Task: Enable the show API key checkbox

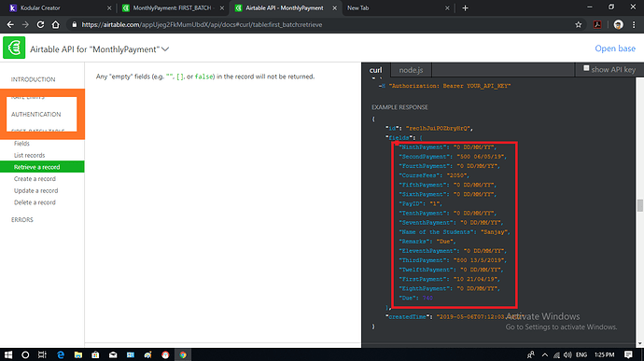Action: [x=586, y=68]
